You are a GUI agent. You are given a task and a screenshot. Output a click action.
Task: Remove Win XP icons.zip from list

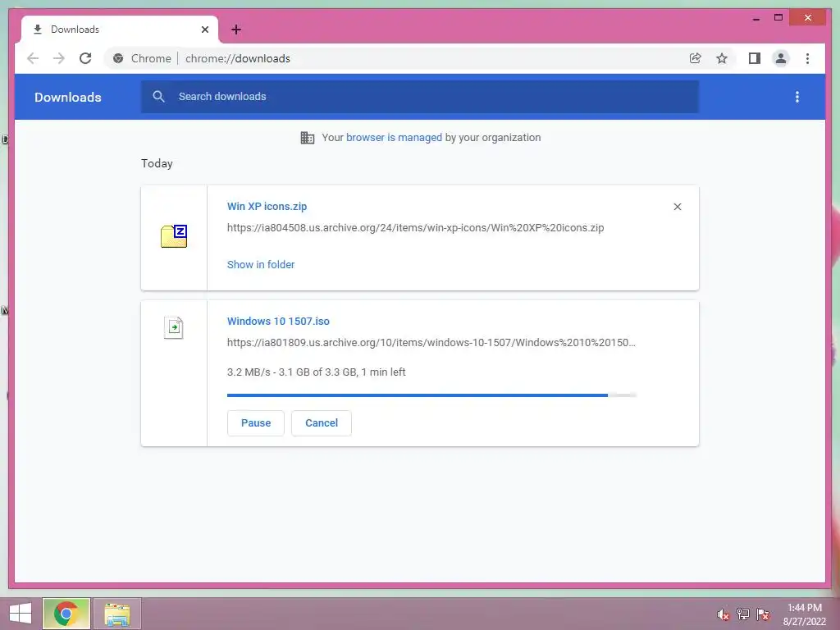tap(677, 207)
